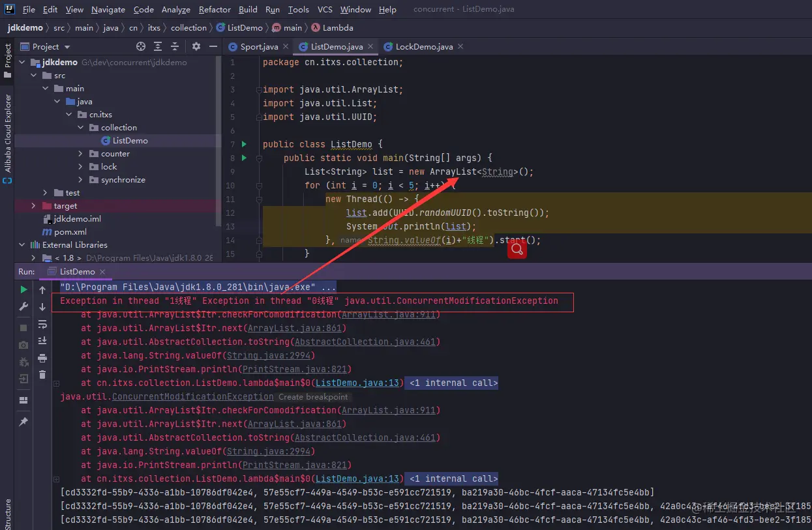Collapse all in Project panel
The width and height of the screenshot is (812, 530).
[x=175, y=46]
